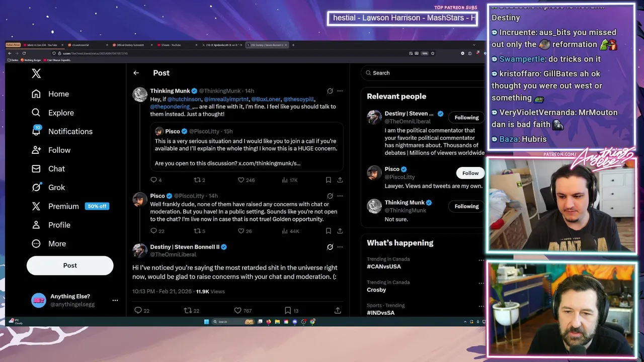Open more options on Thinking Munk's post

point(340,91)
